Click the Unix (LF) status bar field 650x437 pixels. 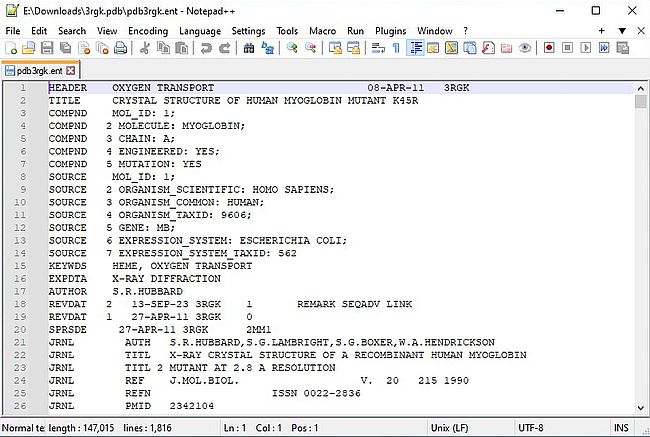[471, 428]
